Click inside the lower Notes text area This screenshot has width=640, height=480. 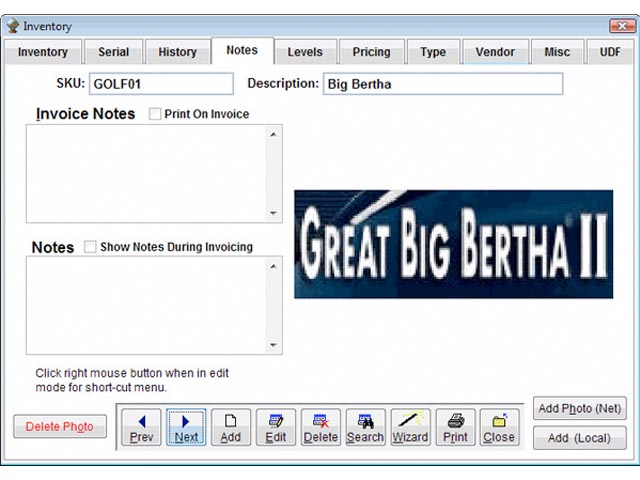[146, 305]
